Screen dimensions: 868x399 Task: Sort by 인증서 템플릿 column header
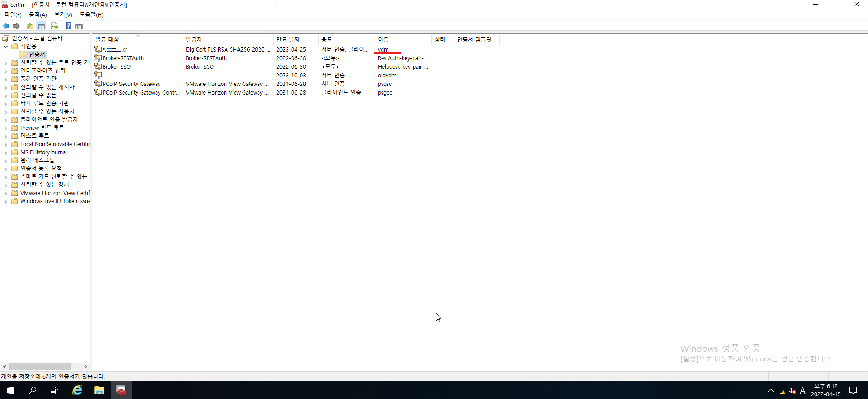pos(476,39)
